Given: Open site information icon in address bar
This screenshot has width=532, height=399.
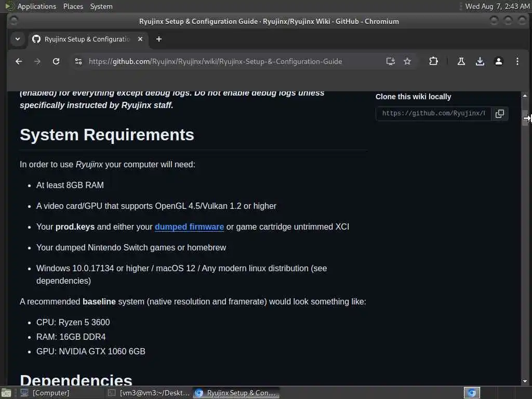Looking at the screenshot, I should point(78,61).
